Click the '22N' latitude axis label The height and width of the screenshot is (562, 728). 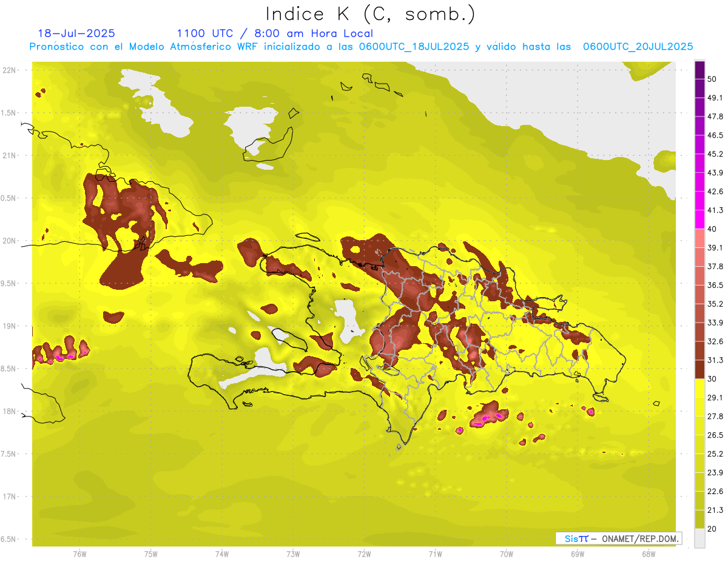click(x=8, y=70)
